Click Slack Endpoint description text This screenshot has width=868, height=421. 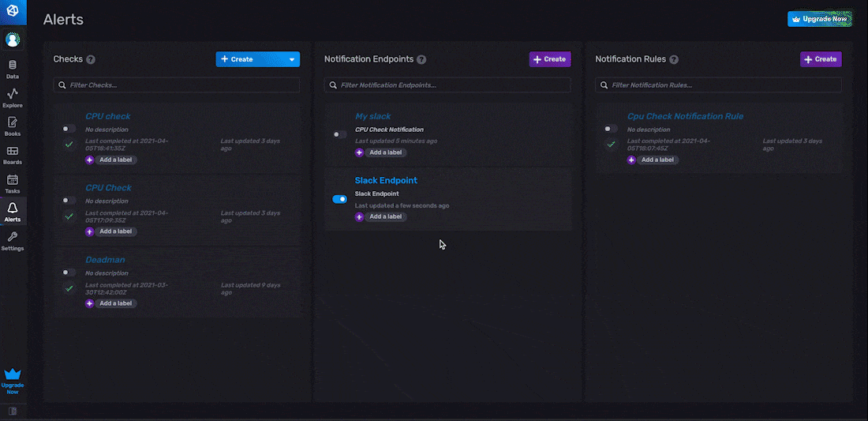[x=376, y=194]
